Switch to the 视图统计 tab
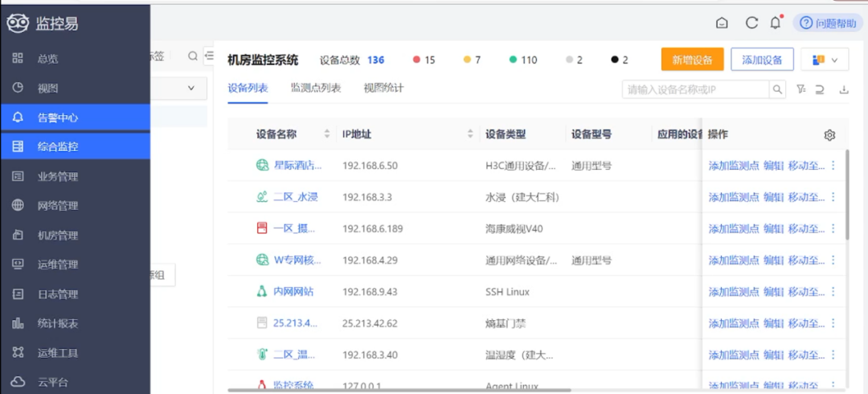This screenshot has width=868, height=394. (383, 88)
